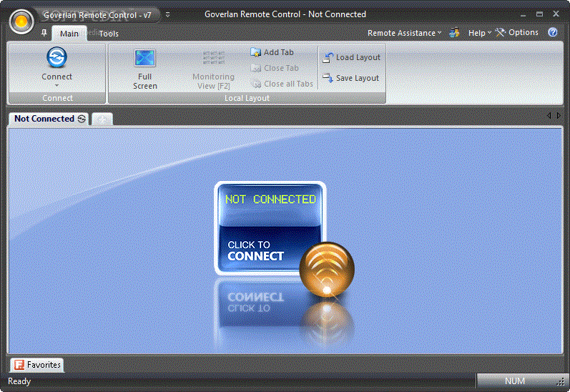Open the Remote Assistance menu
Image resolution: width=570 pixels, height=392 pixels.
tap(404, 33)
